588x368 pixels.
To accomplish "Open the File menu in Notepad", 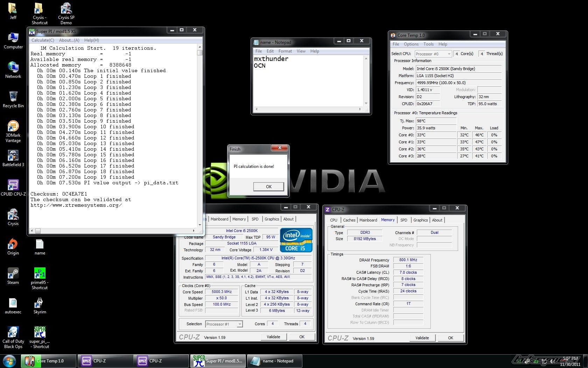I will (x=259, y=51).
